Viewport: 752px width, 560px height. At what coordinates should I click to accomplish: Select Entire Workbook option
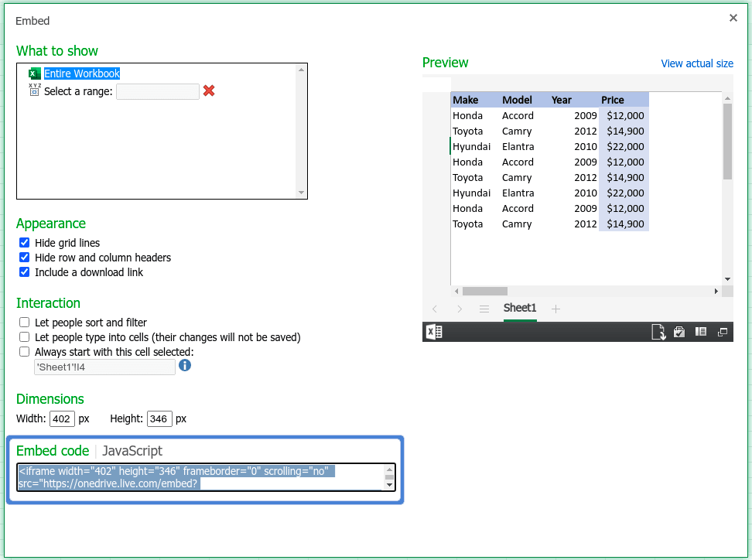click(81, 73)
